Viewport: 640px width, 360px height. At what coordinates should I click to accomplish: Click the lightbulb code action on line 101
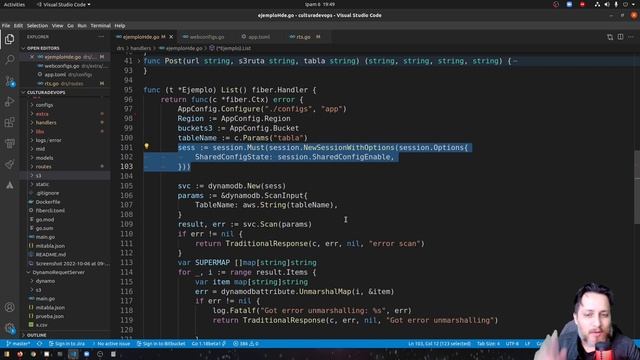point(147,146)
